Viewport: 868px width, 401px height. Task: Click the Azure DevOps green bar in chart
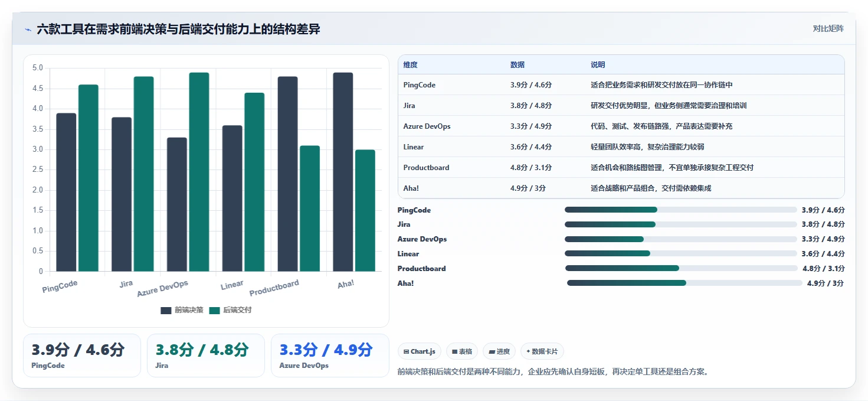199,172
